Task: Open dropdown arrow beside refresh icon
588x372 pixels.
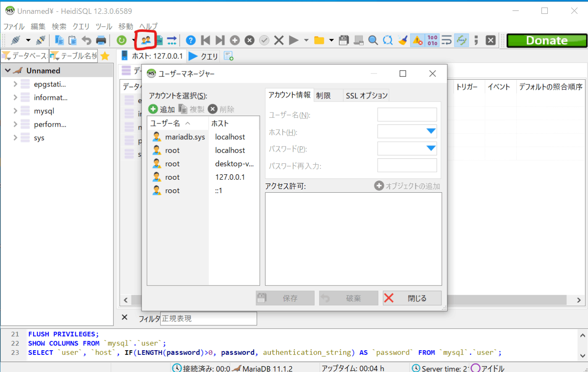Action: (133, 40)
